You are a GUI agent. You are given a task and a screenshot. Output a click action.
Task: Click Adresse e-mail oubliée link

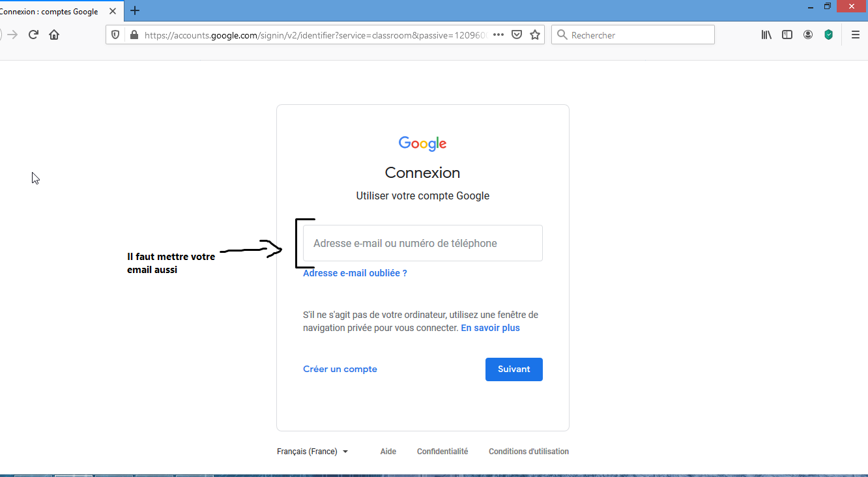[x=354, y=274]
